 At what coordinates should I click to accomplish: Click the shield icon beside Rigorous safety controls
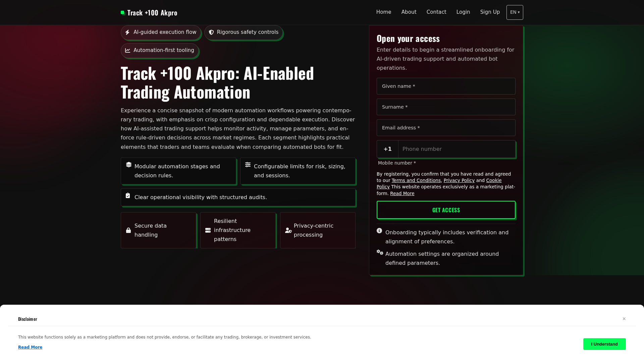(211, 32)
